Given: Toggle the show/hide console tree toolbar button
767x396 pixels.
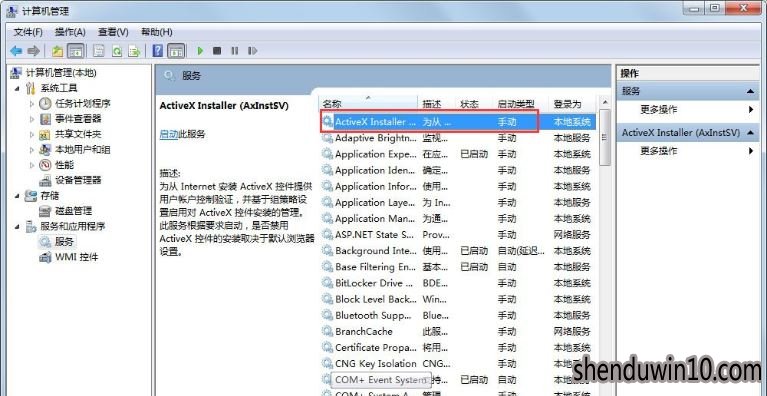Looking at the screenshot, I should click(x=75, y=51).
